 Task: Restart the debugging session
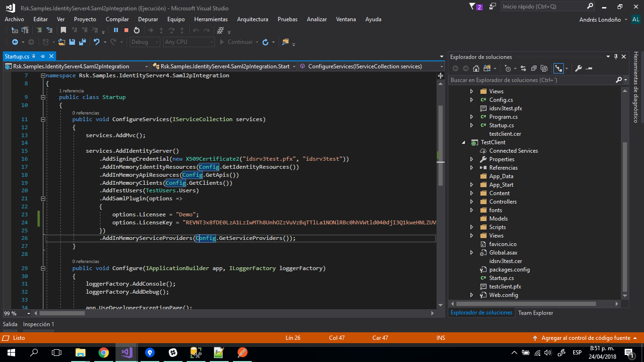[136, 30]
